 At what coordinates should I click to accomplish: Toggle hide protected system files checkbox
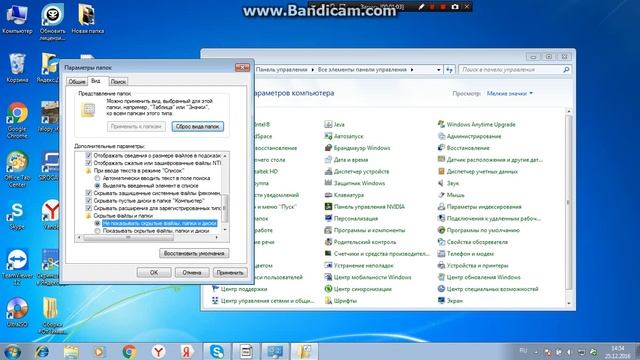click(89, 193)
